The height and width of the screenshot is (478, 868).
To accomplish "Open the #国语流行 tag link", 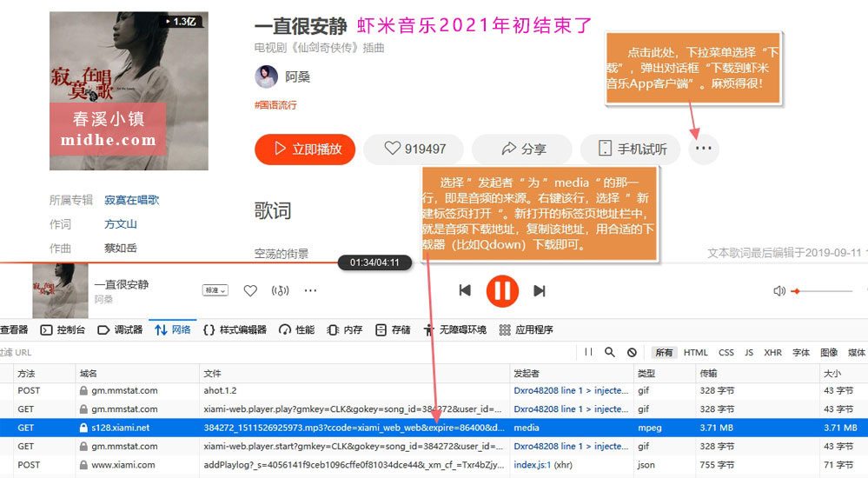I will pos(275,105).
